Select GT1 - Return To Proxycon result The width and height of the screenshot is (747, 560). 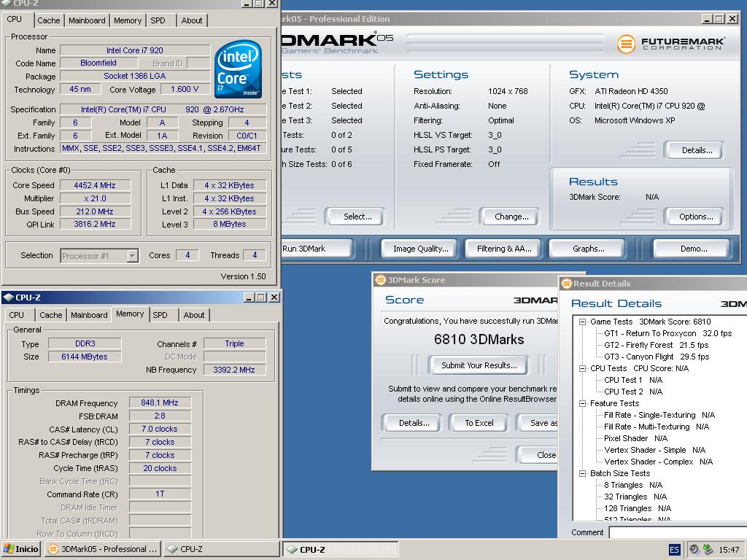click(x=667, y=333)
